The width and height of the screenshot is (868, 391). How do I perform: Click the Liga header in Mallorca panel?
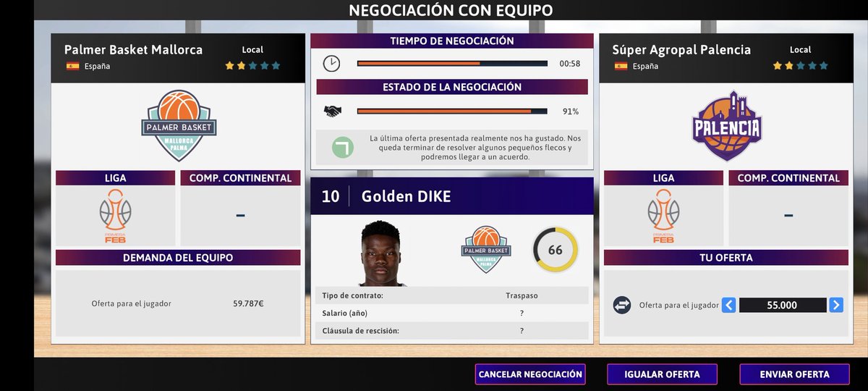(x=116, y=178)
